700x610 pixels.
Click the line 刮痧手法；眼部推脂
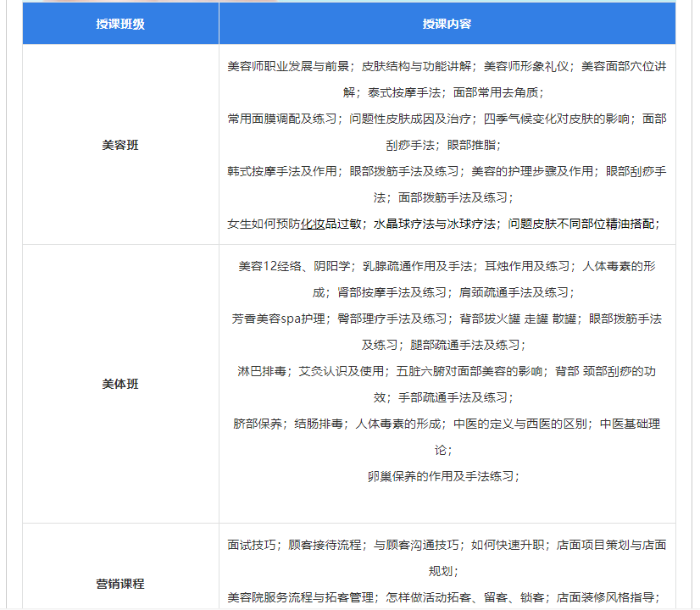pyautogui.click(x=443, y=145)
